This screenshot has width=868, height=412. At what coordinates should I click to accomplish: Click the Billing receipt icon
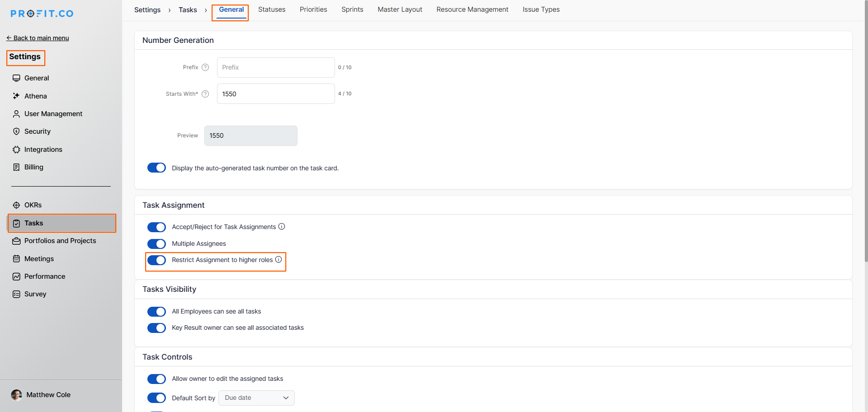[16, 167]
